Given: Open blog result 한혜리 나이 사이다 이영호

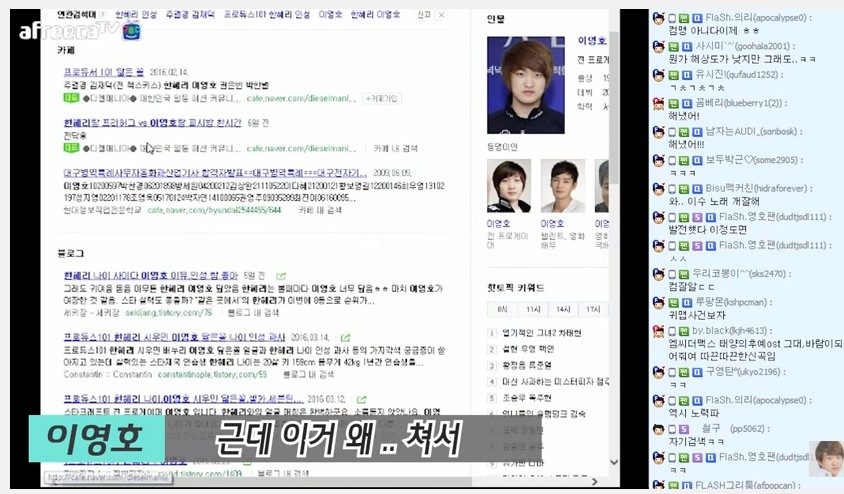Looking at the screenshot, I should point(151,276).
